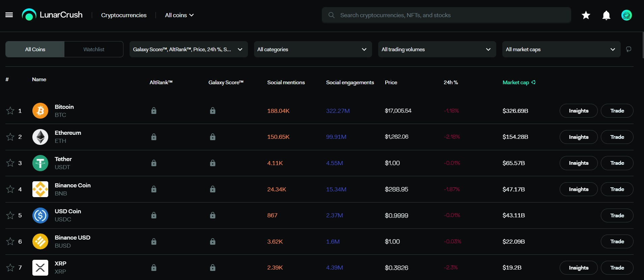Expand the All coins dropdown

[x=179, y=15]
